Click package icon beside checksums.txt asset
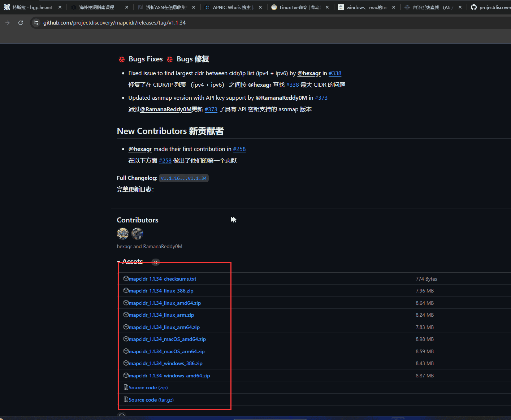 click(x=126, y=278)
